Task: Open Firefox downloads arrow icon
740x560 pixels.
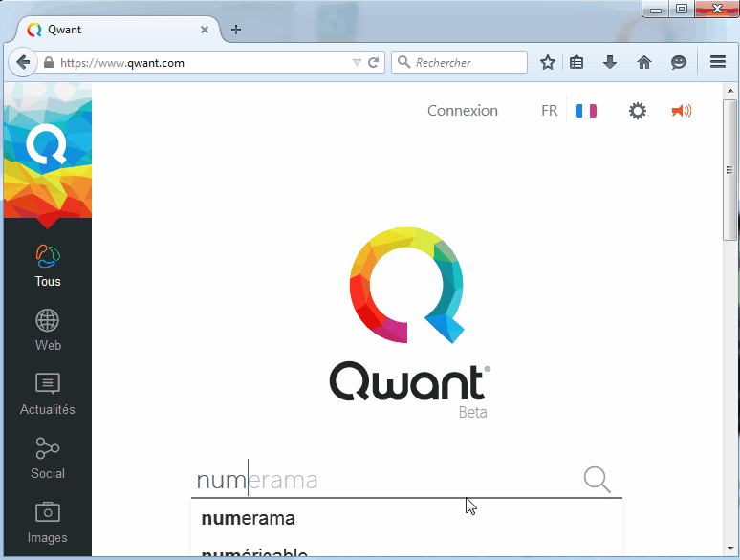Action: tap(610, 63)
